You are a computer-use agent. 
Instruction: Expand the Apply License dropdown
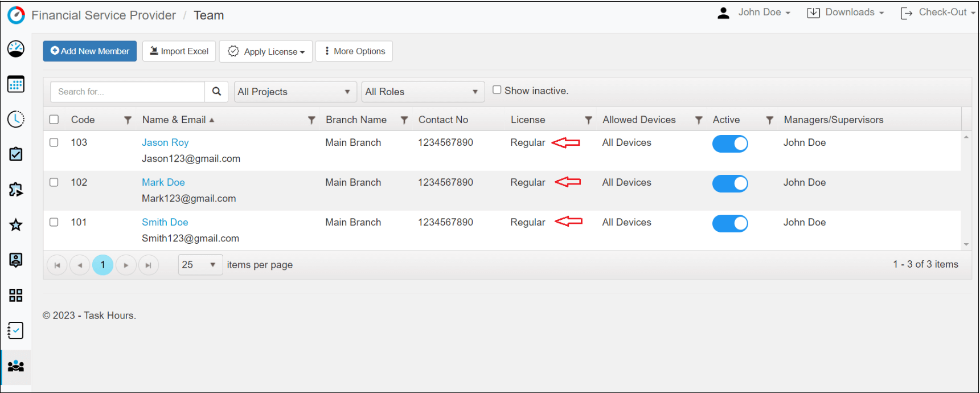pos(266,51)
